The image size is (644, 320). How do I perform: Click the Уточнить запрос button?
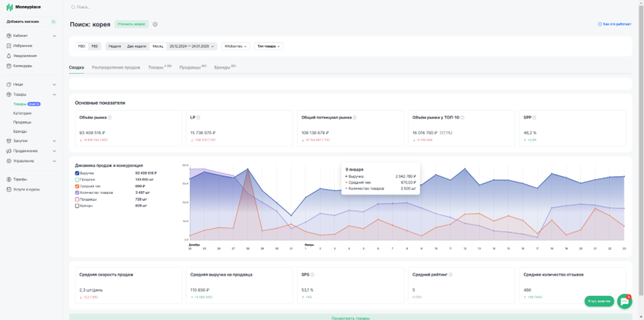[132, 24]
